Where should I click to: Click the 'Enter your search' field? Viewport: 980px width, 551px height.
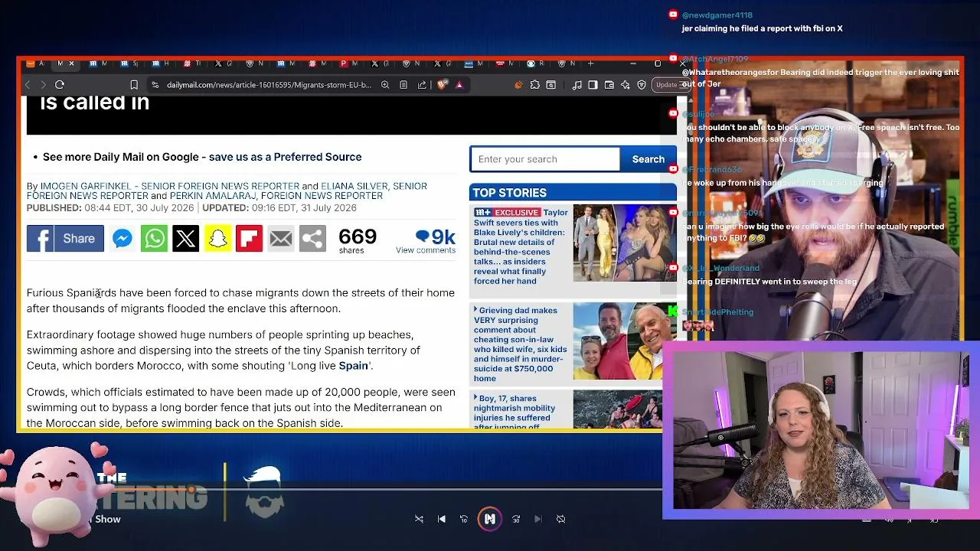point(544,159)
